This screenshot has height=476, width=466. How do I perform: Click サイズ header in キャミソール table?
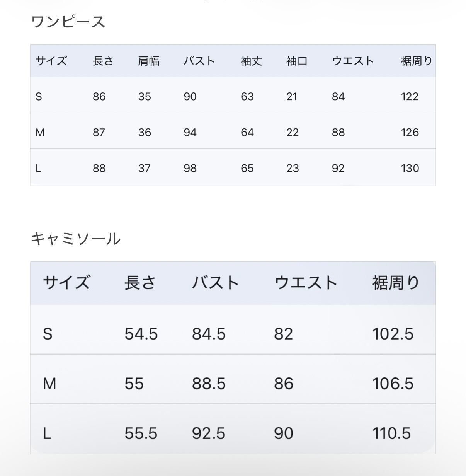pos(66,283)
